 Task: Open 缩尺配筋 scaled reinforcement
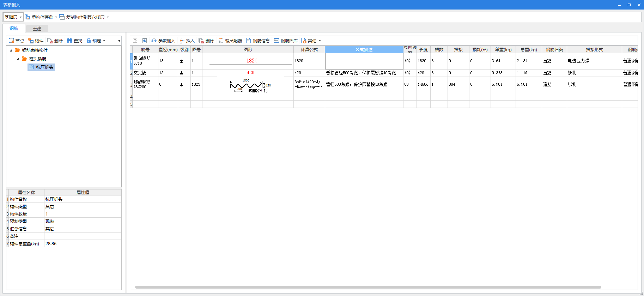(230, 41)
